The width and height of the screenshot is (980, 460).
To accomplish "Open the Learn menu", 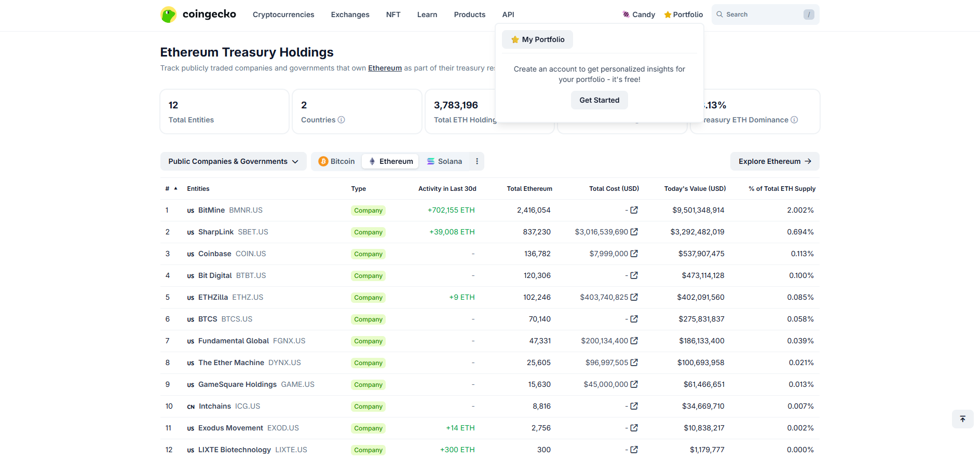I will pos(427,15).
